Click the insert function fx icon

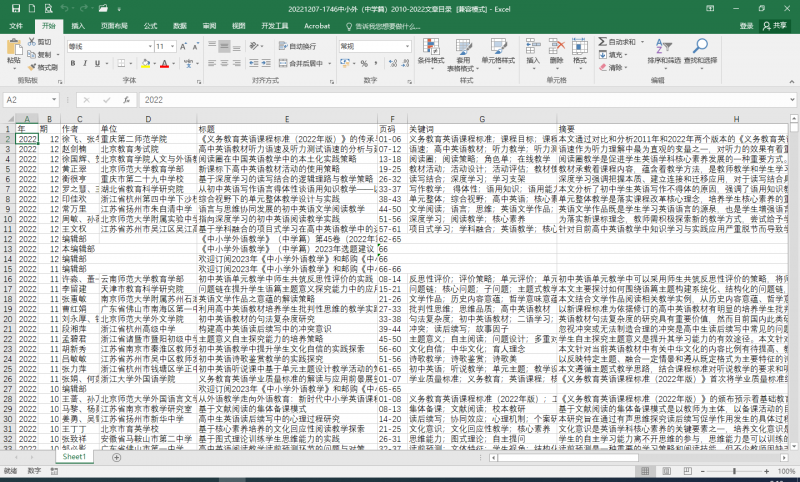127,100
